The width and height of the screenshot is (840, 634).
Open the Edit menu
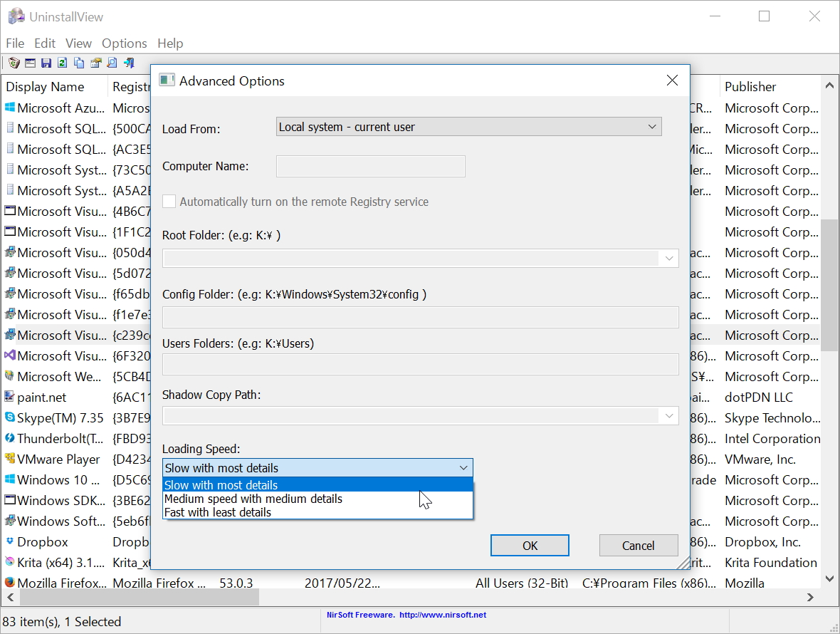(x=45, y=43)
